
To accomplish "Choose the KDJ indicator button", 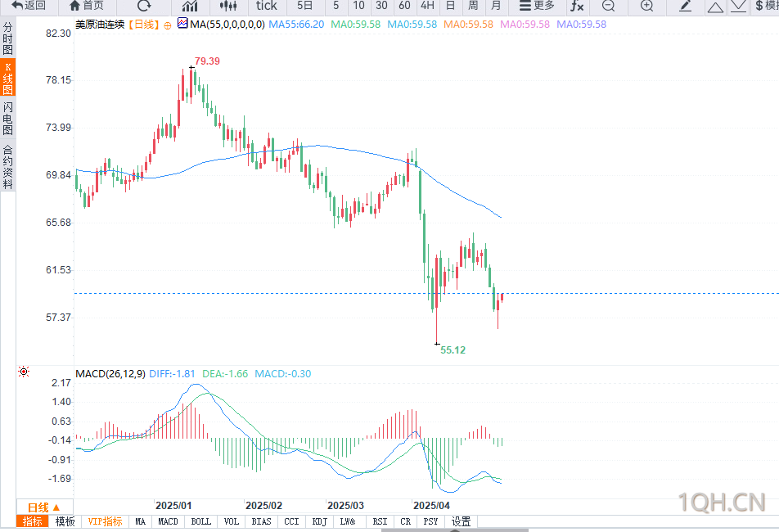I will pos(319,521).
